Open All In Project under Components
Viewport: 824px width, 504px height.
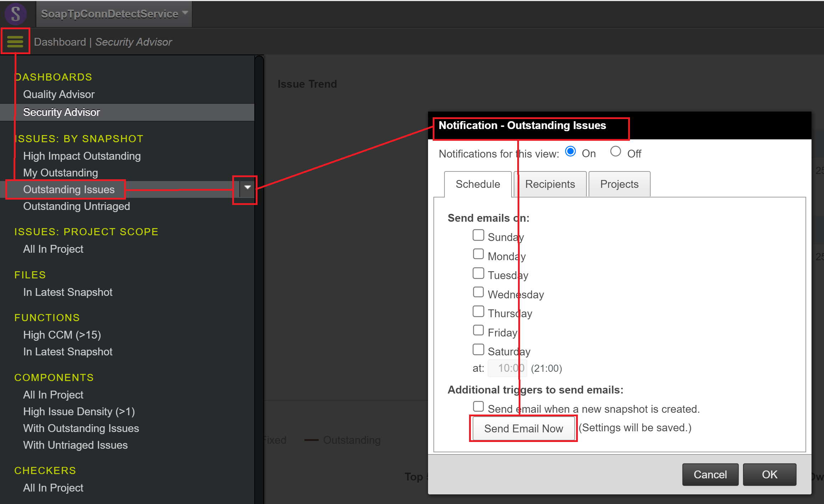pos(53,395)
